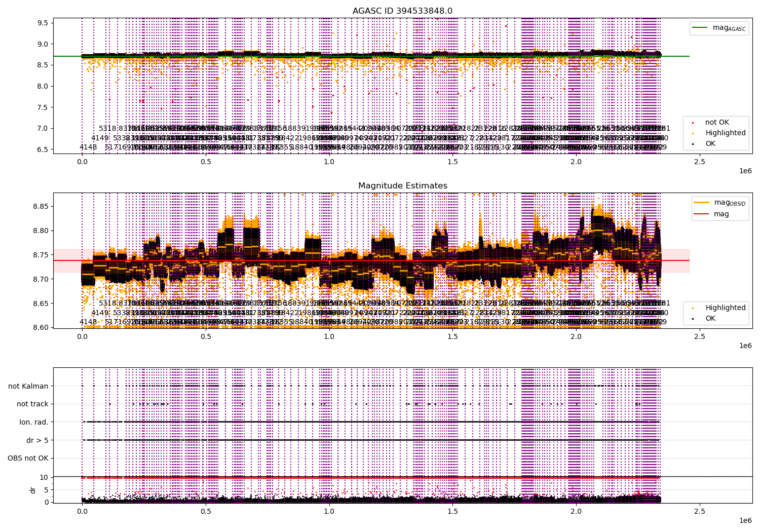Screen dimensions: 760x532
Task: Click the 2.5 x-axis tick under the dr plot
Action: [x=700, y=511]
